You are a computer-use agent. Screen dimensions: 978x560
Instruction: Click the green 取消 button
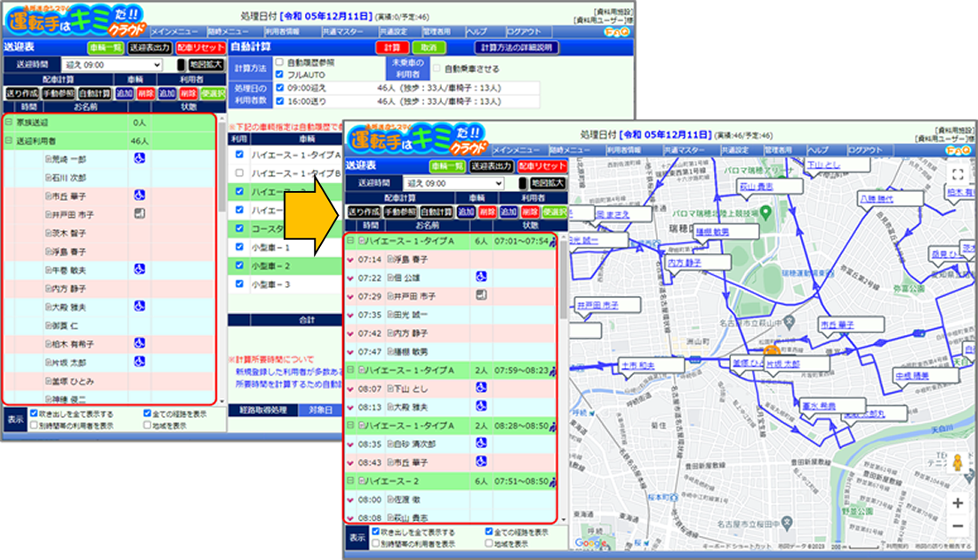(429, 47)
